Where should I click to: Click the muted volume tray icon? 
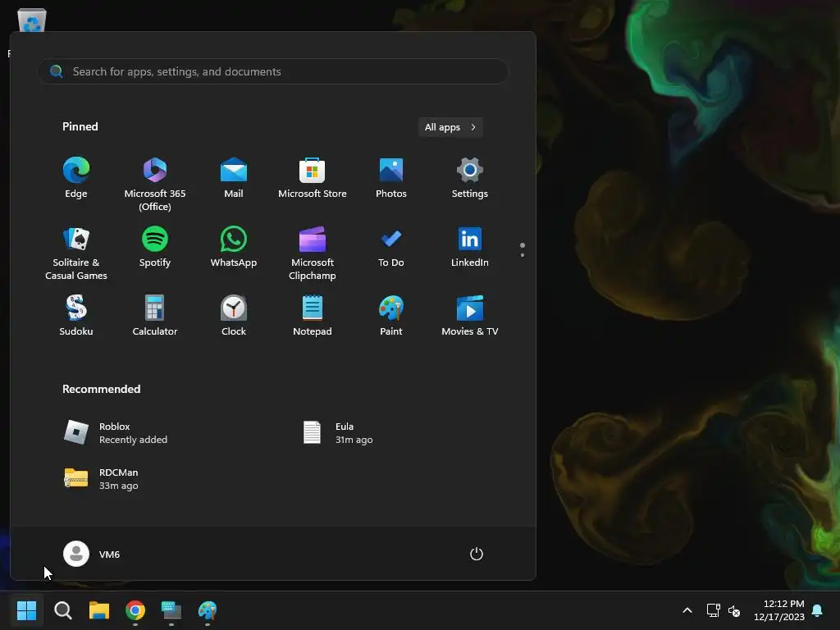pyautogui.click(x=734, y=610)
